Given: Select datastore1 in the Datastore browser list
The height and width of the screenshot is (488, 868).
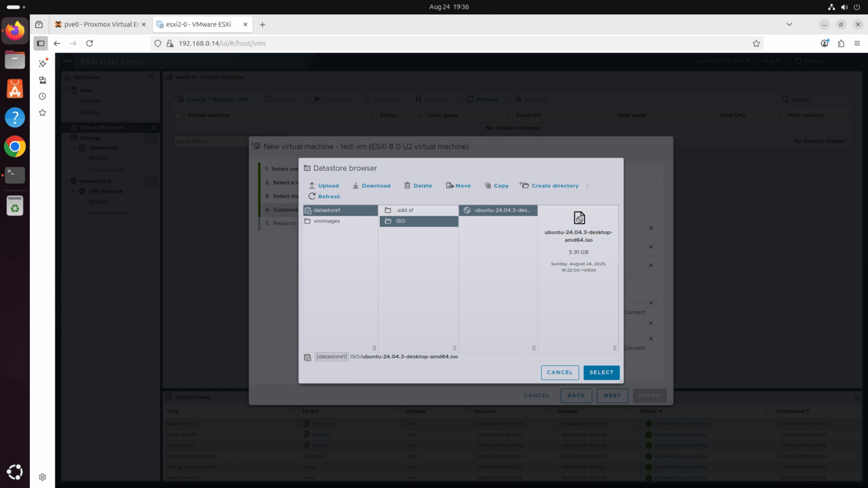Looking at the screenshot, I should click(340, 210).
